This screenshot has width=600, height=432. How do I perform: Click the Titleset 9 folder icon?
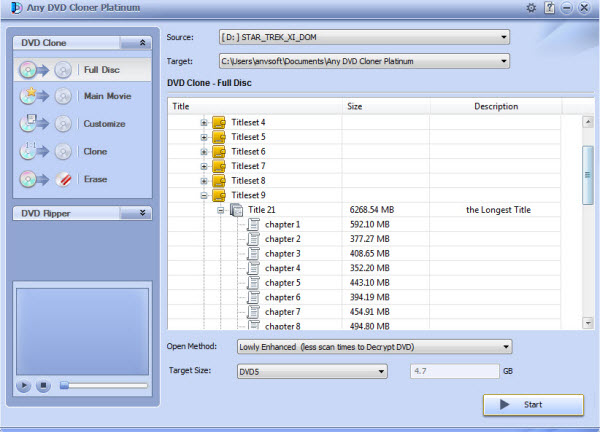[219, 195]
